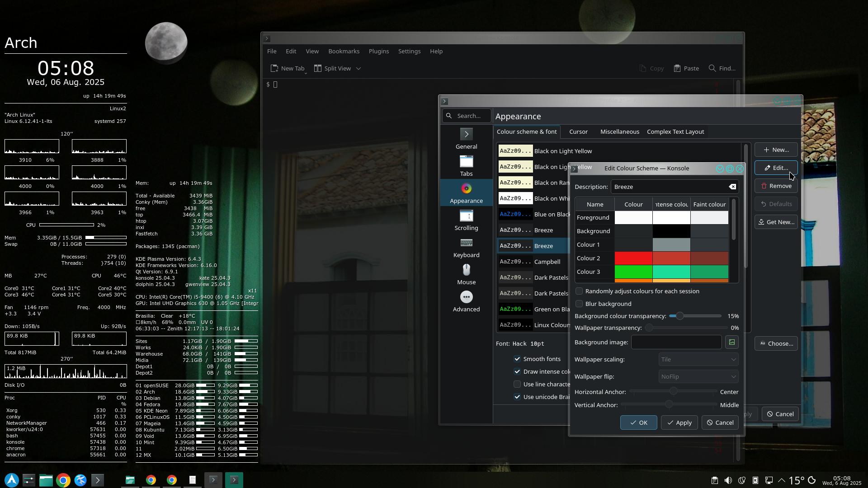
Task: Click the New Tab toolbar button in Konsole
Action: [x=288, y=68]
